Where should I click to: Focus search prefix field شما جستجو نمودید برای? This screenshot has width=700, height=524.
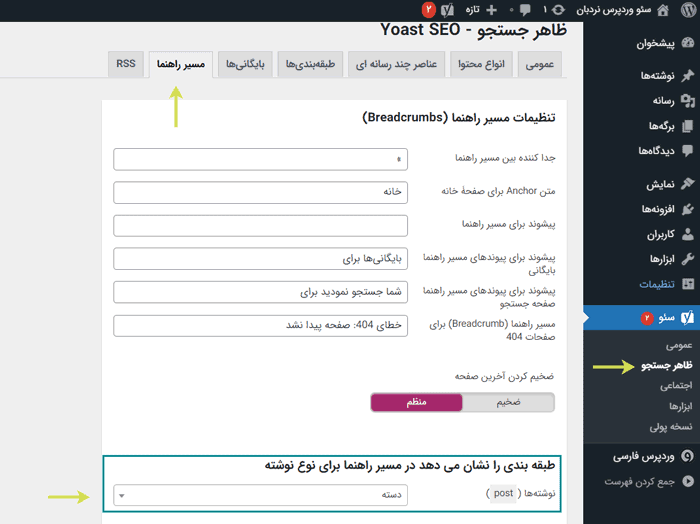pyautogui.click(x=260, y=292)
